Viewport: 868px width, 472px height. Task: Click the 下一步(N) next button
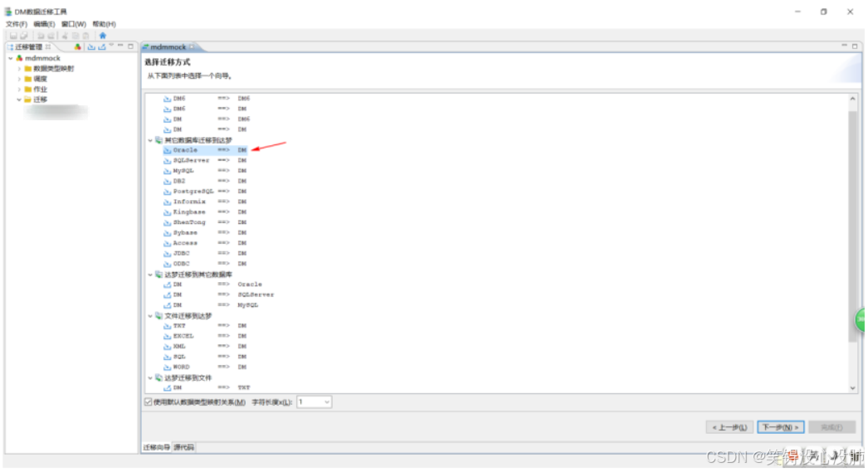tap(781, 428)
